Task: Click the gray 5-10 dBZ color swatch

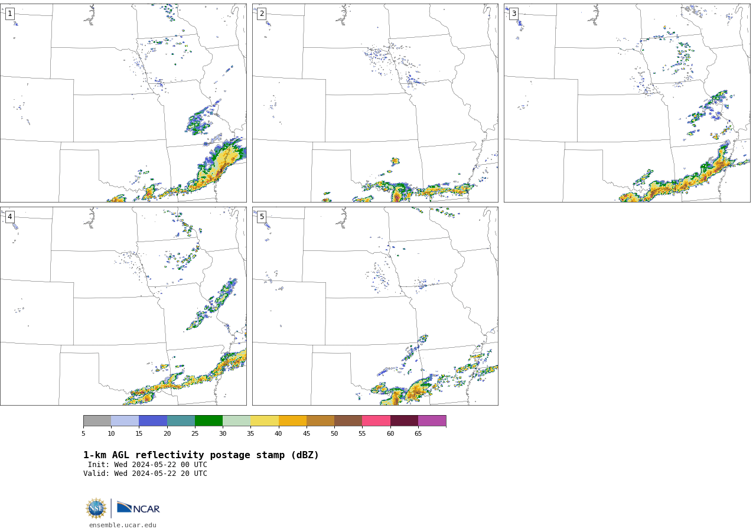Action: click(x=97, y=420)
